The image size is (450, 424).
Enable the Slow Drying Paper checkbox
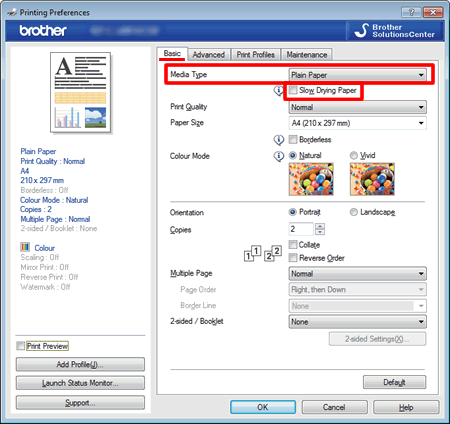tap(293, 90)
